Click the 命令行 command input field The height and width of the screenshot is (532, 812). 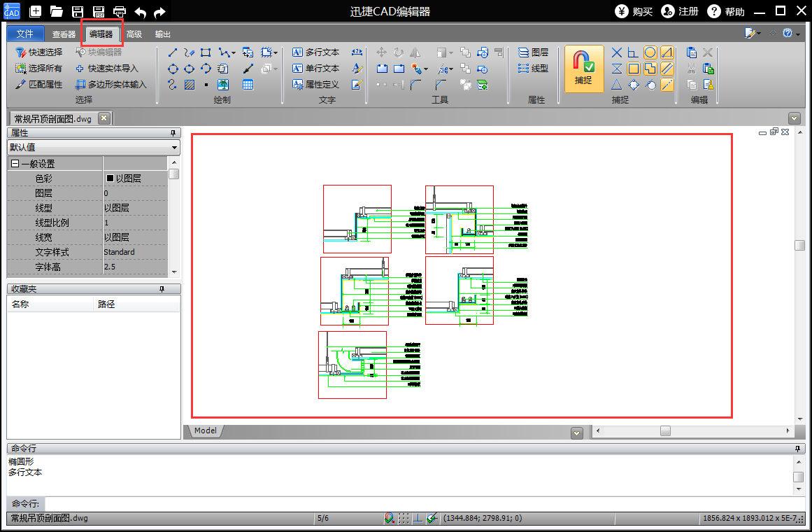coord(420,504)
